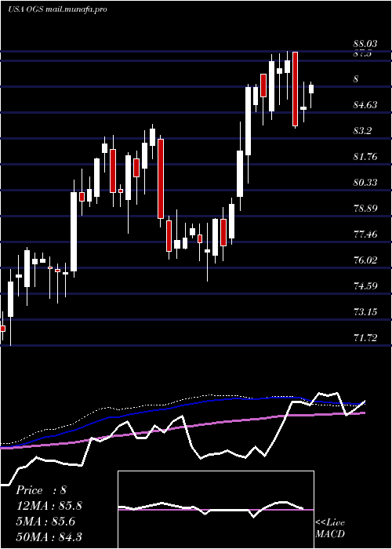This screenshot has width=392, height=549.
Task: Click the last white candle on the chart
Action: click(311, 89)
